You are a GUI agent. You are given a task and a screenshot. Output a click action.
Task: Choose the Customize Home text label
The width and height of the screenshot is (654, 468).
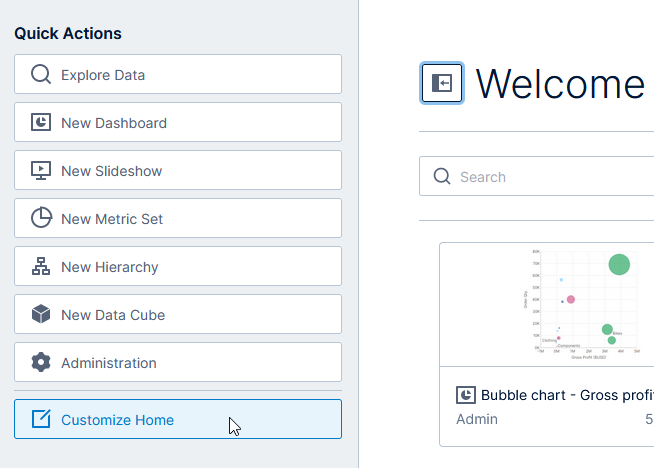point(117,420)
